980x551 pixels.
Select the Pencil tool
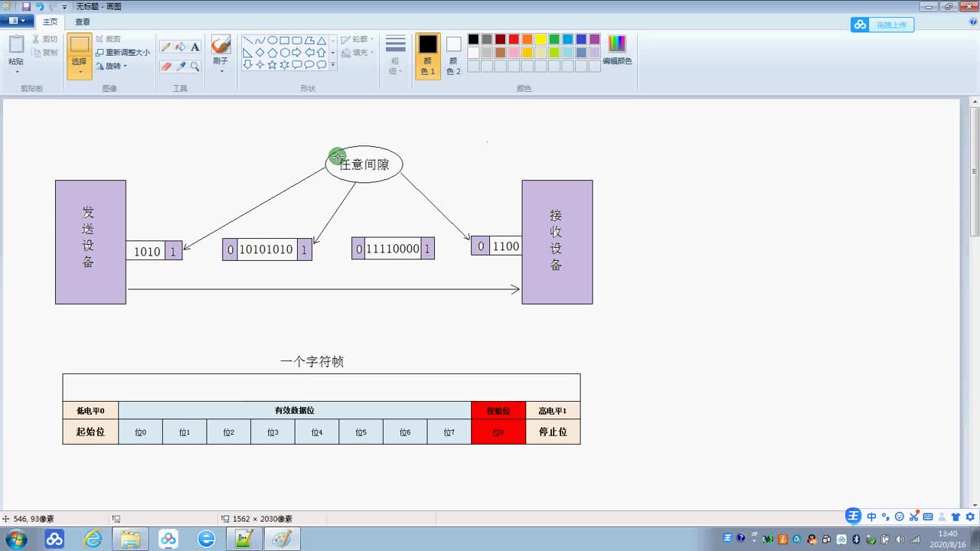click(166, 47)
